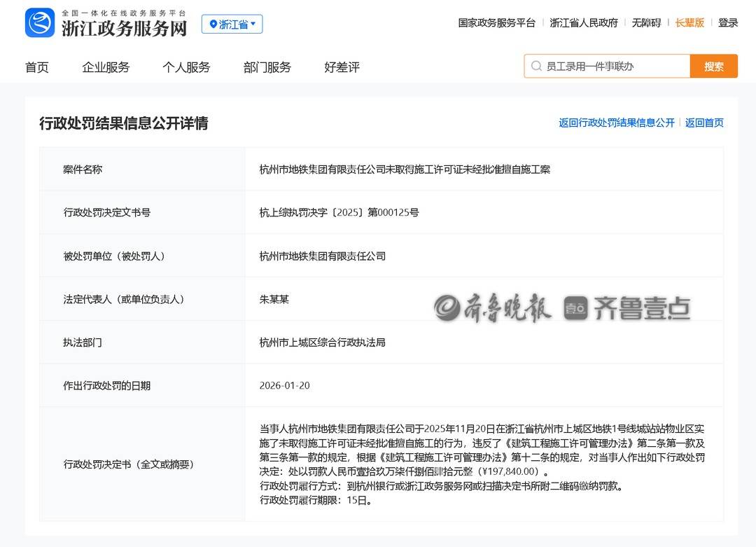Click the Zhejiang government service site logo
Viewport: 756px width, 547px height.
pos(40,23)
